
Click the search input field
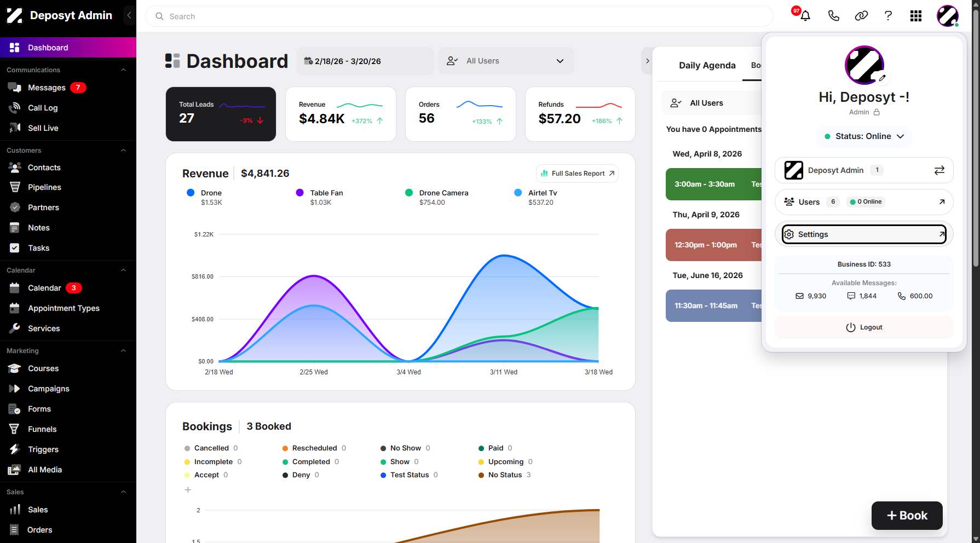pyautogui.click(x=459, y=16)
